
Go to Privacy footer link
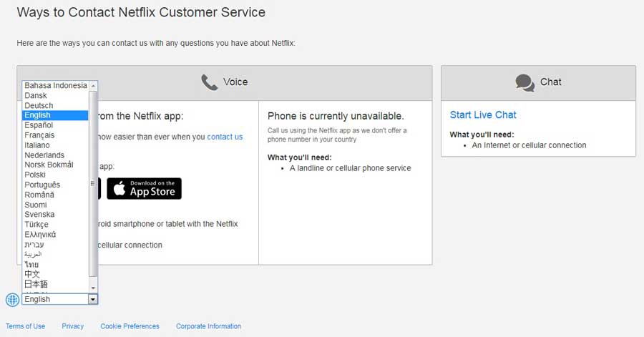[72, 326]
